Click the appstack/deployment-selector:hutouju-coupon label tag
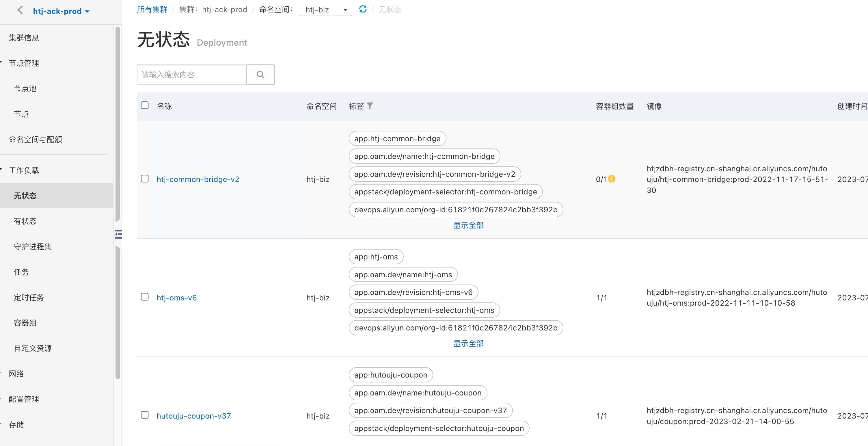868x446 pixels. [439, 428]
